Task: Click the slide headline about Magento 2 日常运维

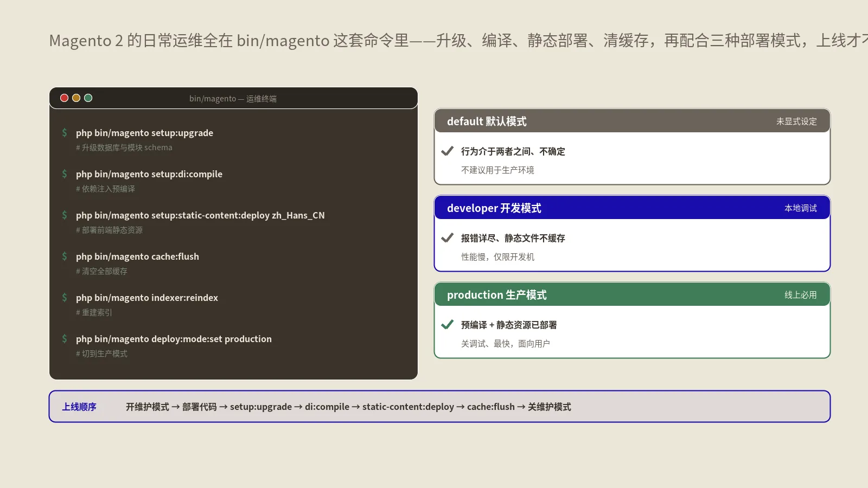Action: 458,41
